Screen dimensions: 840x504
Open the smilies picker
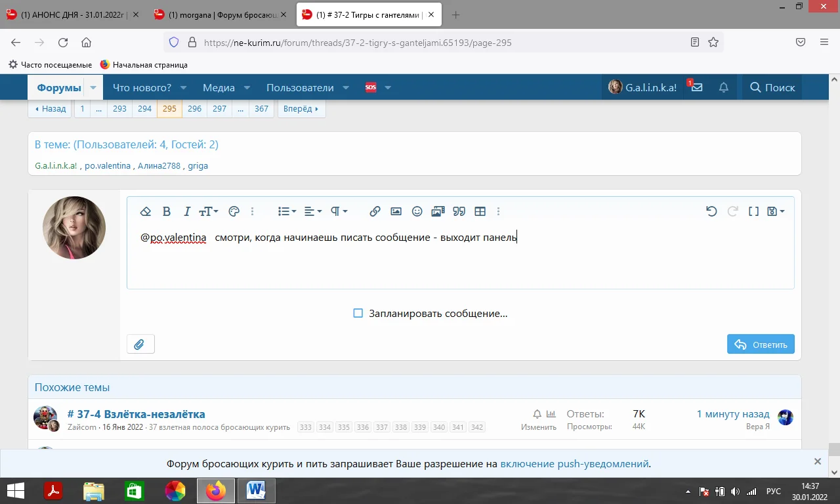pyautogui.click(x=417, y=211)
